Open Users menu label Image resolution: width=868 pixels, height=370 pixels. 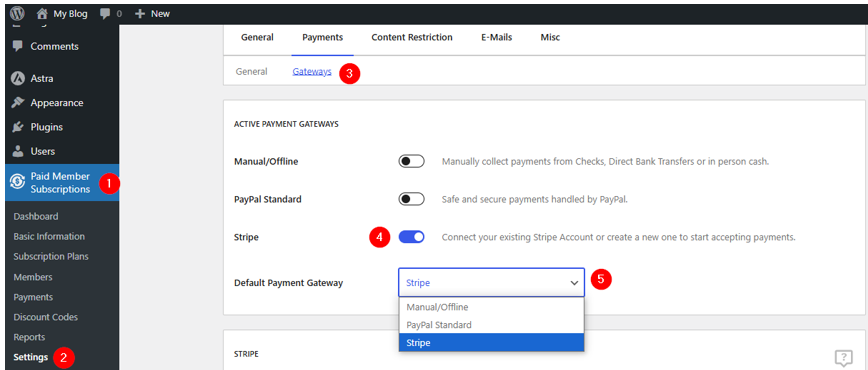coord(43,151)
